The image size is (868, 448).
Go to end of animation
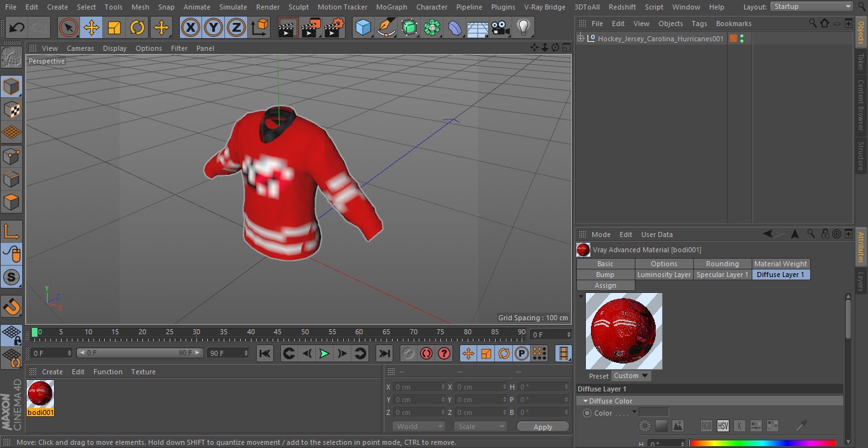(384, 353)
